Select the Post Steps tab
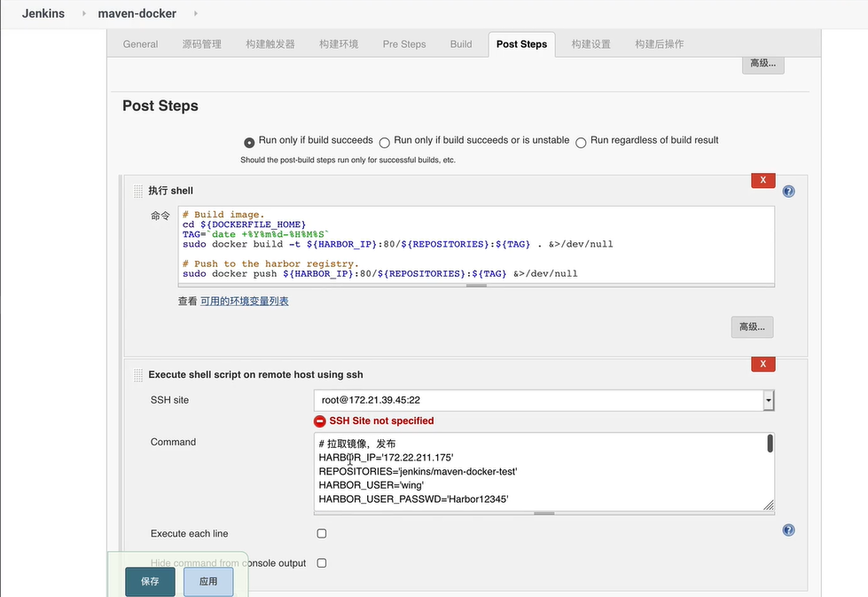868x597 pixels. tap(521, 44)
